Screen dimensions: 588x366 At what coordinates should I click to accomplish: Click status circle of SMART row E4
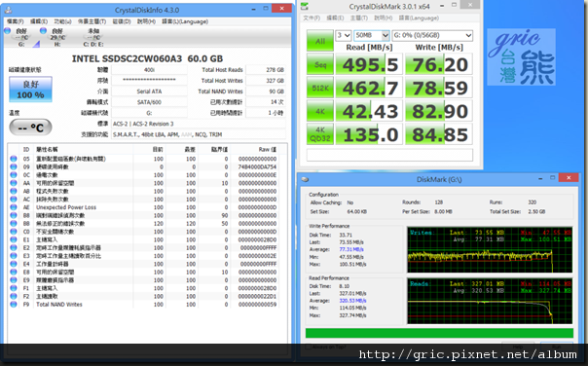(x=14, y=264)
